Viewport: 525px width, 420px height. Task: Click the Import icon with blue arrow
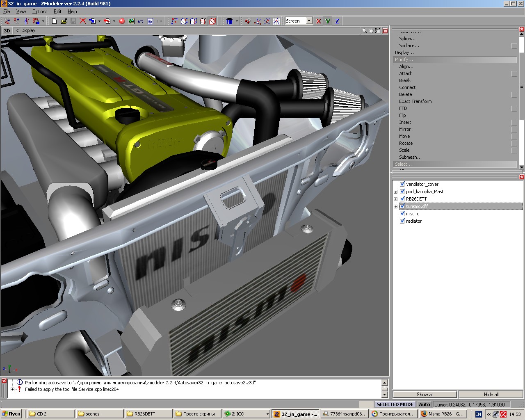point(92,21)
